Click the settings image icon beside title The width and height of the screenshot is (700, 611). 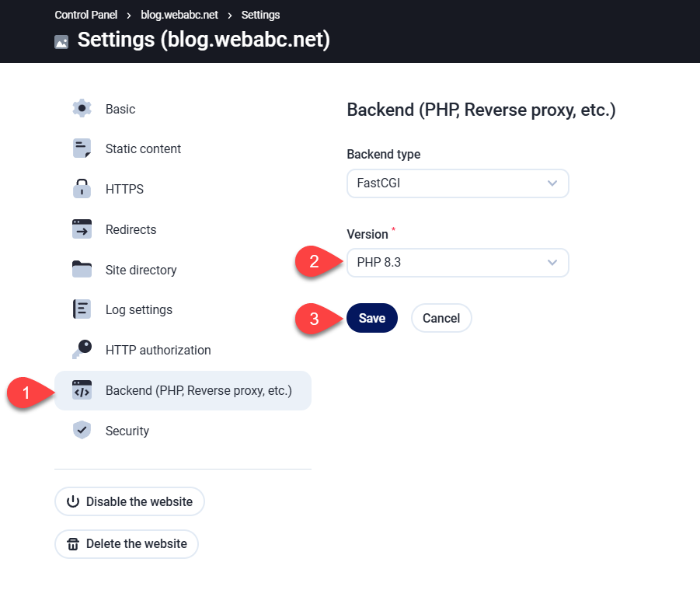click(x=61, y=42)
